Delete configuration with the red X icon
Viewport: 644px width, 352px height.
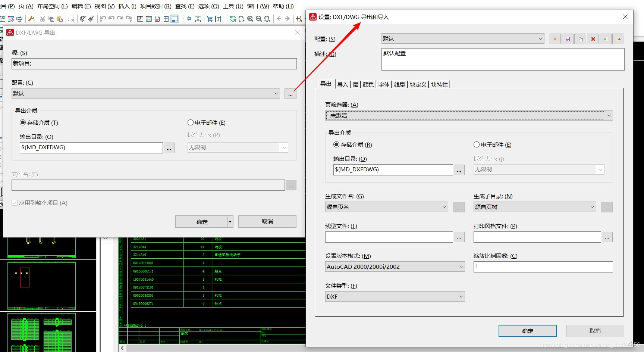(593, 39)
